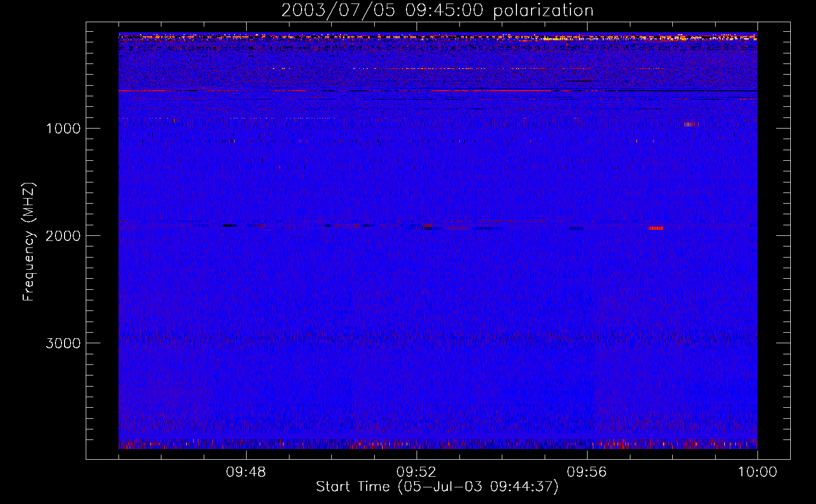Click the plot title "2003/07/05 09:45:00 polarization"
Screen dimensions: 816x504
pyautogui.click(x=437, y=11)
